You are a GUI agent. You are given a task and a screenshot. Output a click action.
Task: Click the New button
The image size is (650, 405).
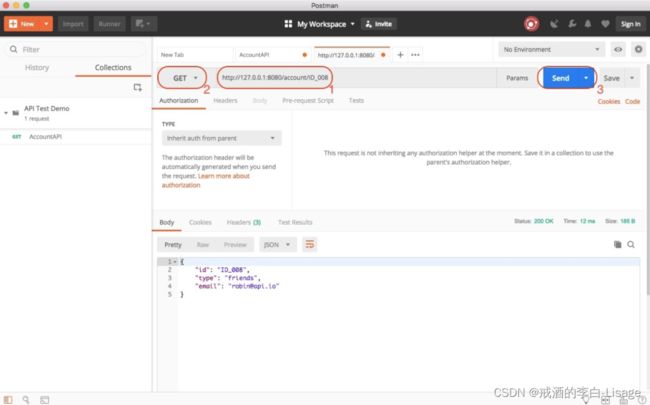pyautogui.click(x=22, y=24)
